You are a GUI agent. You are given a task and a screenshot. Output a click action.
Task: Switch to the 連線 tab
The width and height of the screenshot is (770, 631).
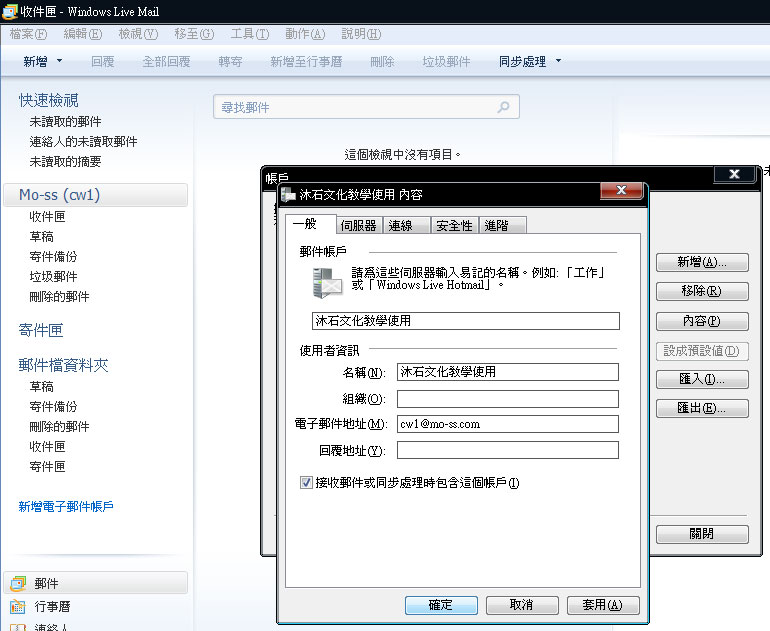tap(406, 225)
